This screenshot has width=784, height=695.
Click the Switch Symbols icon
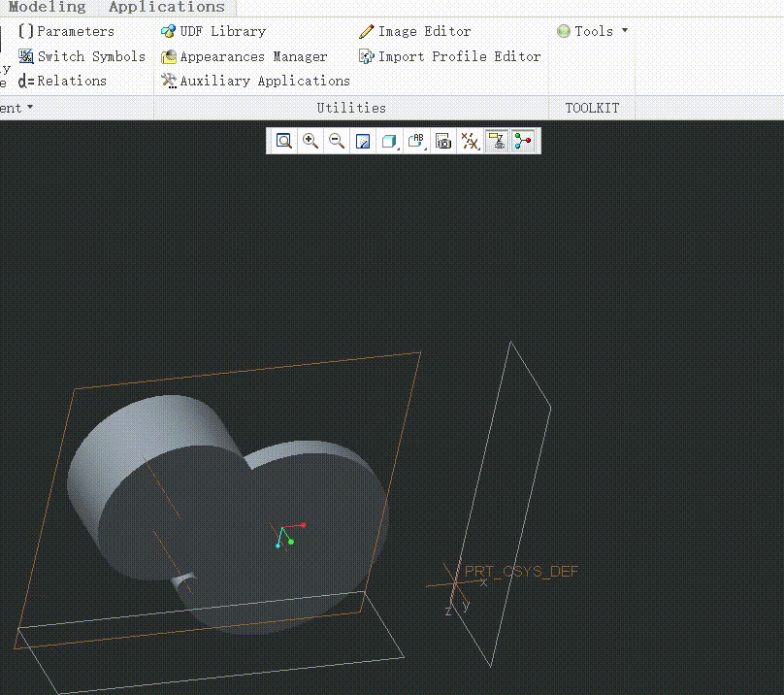pyautogui.click(x=26, y=56)
